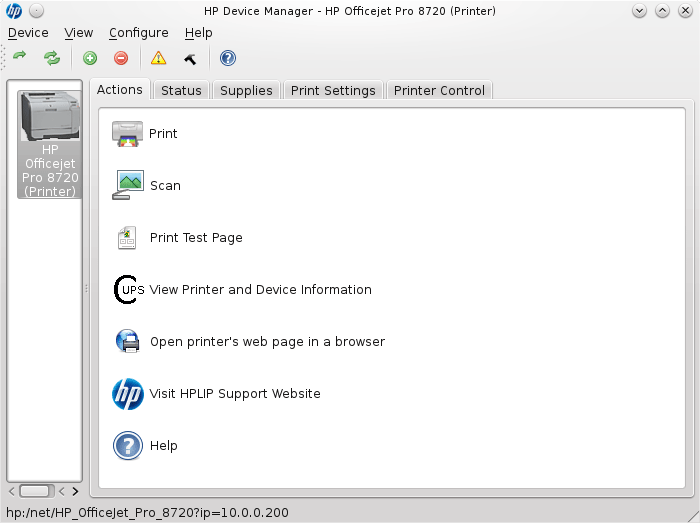This screenshot has height=523, width=700.
Task: Click the round pin button in title bar
Action: 37,11
